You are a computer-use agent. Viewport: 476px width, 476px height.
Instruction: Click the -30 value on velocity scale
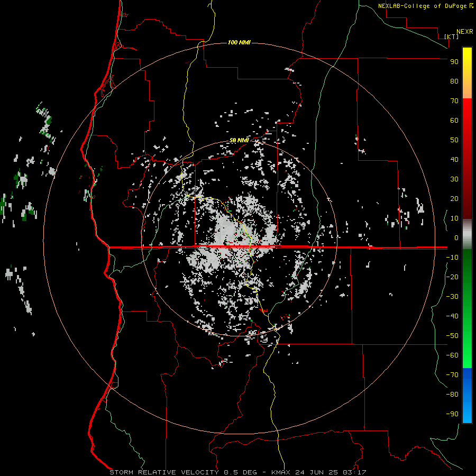point(452,297)
